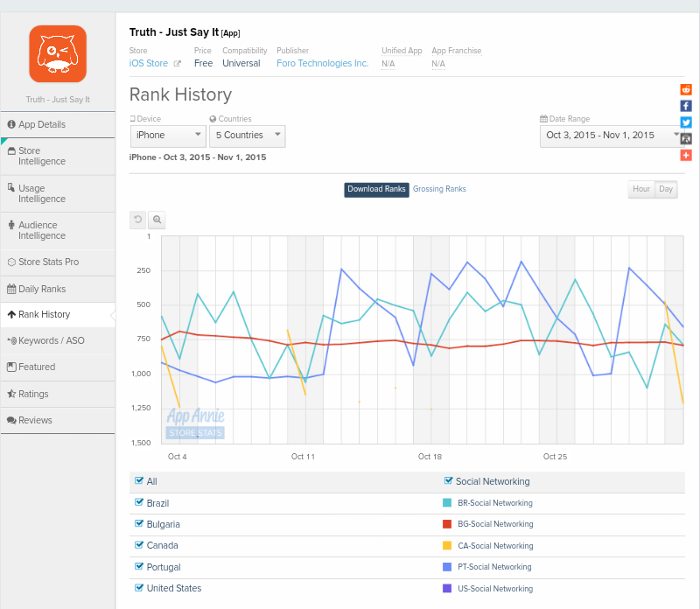Click the magnifier zoom chart icon
Viewport: 700px width, 609px height.
click(x=157, y=220)
